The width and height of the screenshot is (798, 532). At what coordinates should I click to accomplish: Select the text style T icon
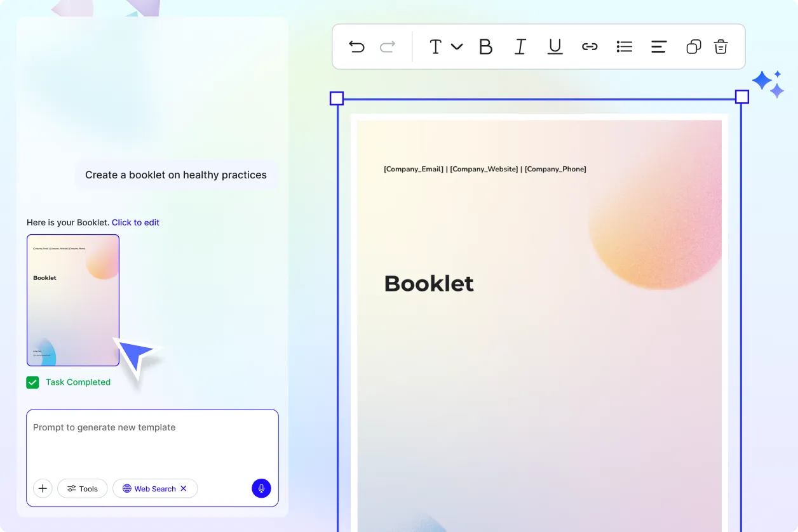(x=436, y=47)
